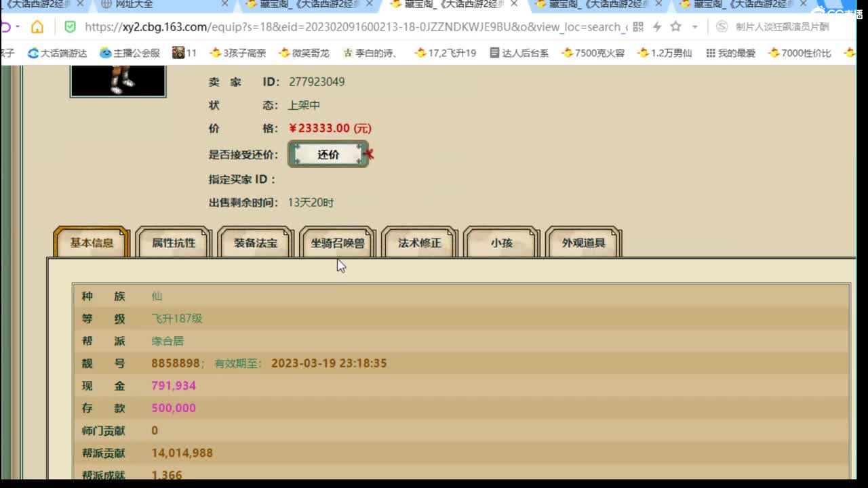This screenshot has width=868, height=488.
Task: Open the 微笑哥龙 bookmark
Action: [304, 53]
